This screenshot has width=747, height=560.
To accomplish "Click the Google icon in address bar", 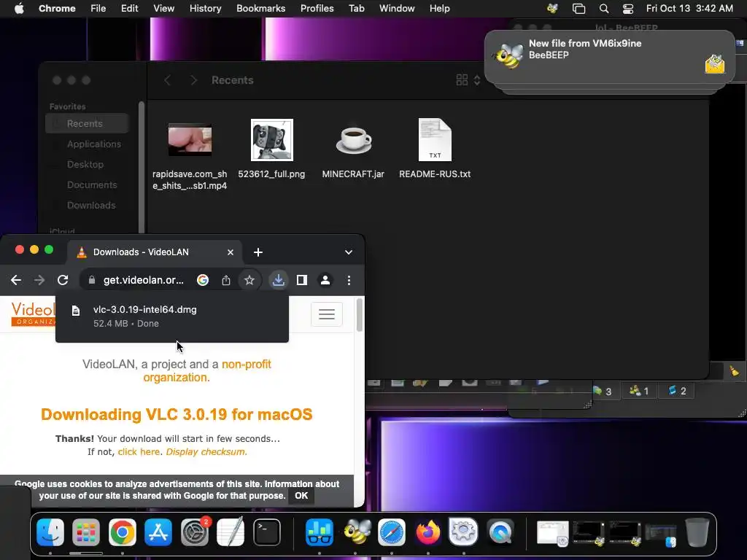I will pyautogui.click(x=203, y=280).
